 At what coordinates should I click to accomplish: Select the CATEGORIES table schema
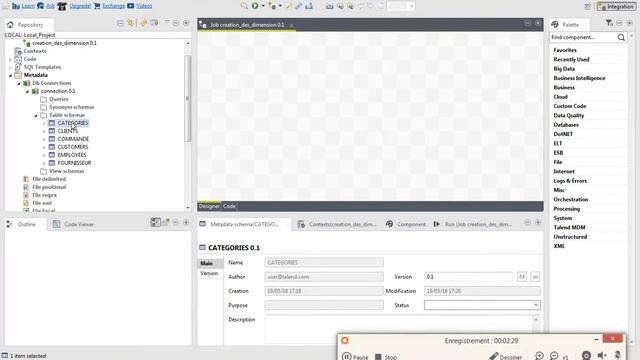(73, 123)
